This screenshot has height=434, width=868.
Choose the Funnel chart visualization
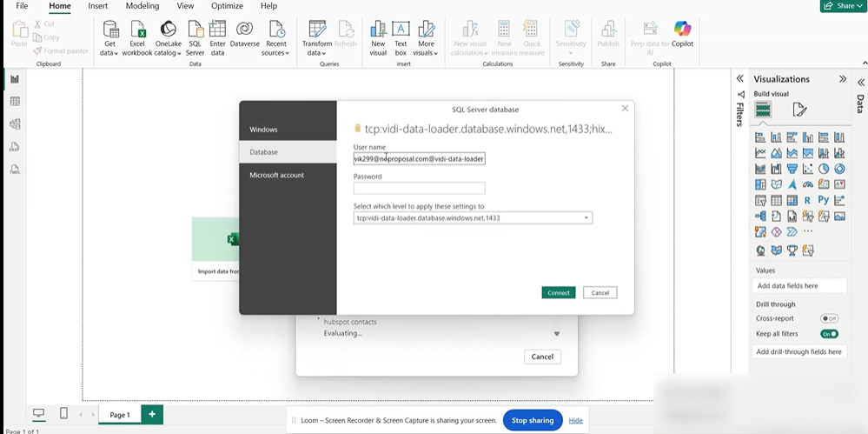(792, 169)
